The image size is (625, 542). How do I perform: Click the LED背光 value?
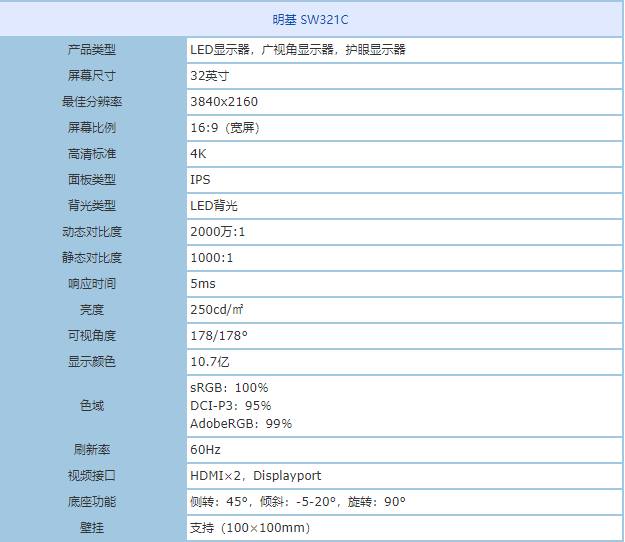pyautogui.click(x=214, y=206)
